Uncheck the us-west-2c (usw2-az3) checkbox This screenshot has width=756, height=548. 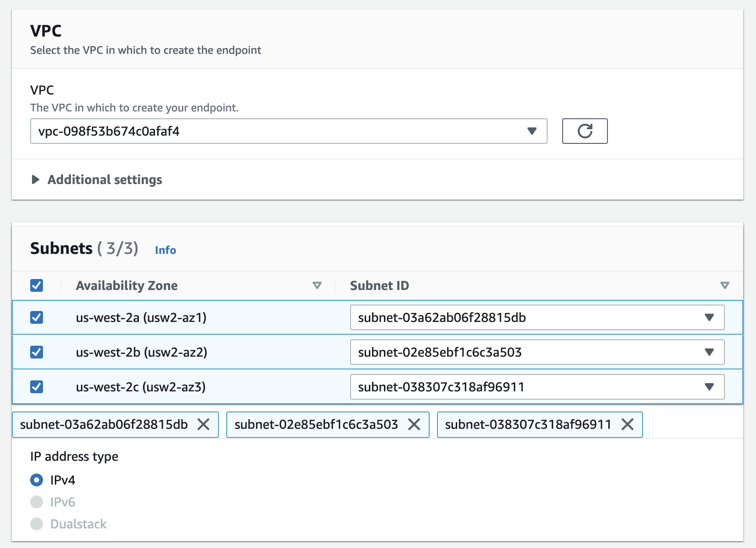tap(36, 387)
